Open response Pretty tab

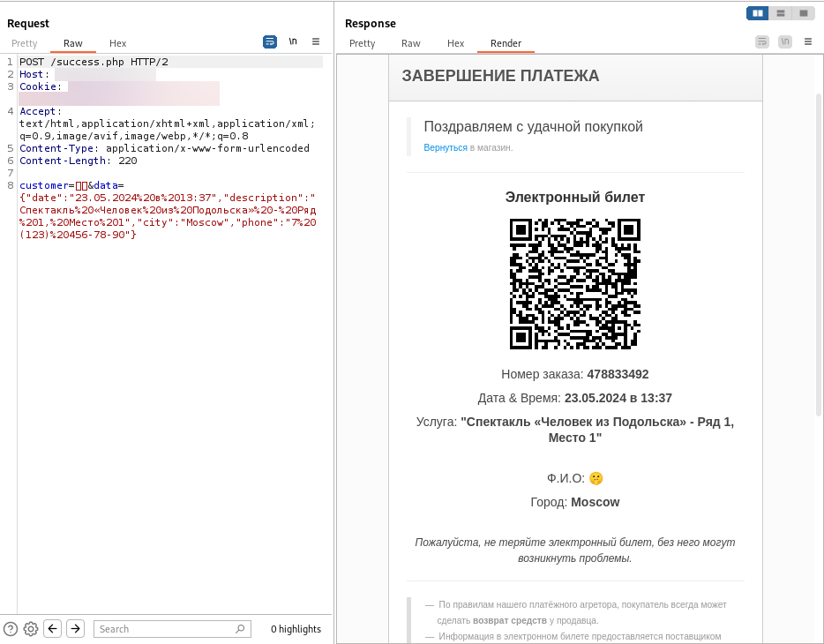[x=362, y=43]
